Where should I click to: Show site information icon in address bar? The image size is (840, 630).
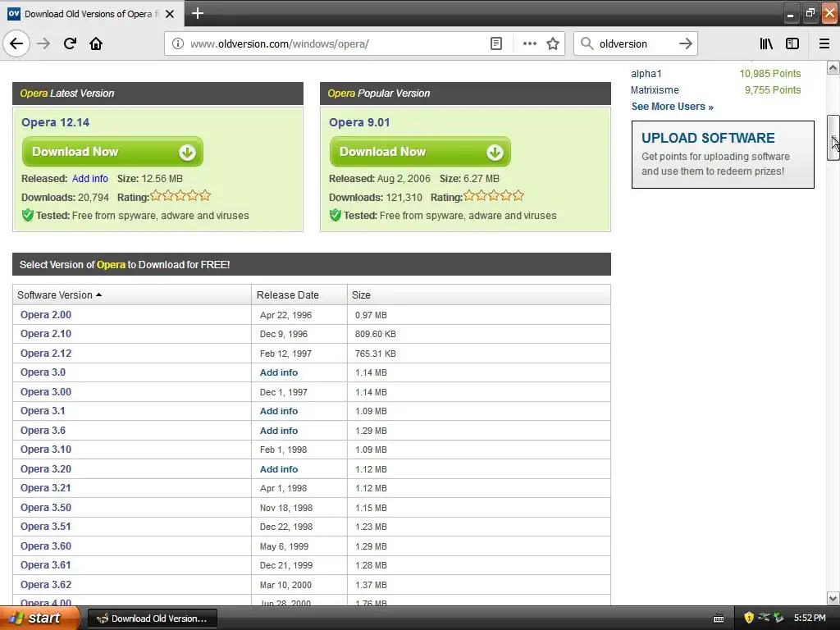(178, 43)
